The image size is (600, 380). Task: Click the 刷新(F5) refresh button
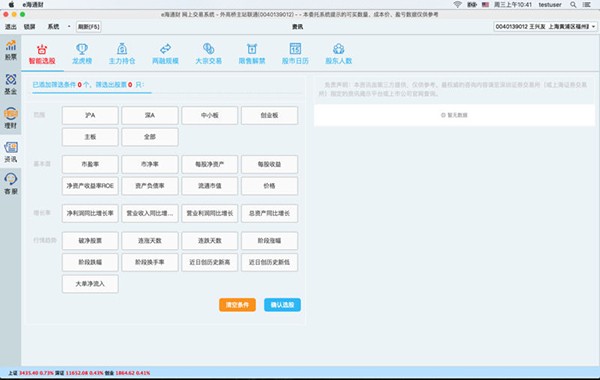pyautogui.click(x=88, y=27)
